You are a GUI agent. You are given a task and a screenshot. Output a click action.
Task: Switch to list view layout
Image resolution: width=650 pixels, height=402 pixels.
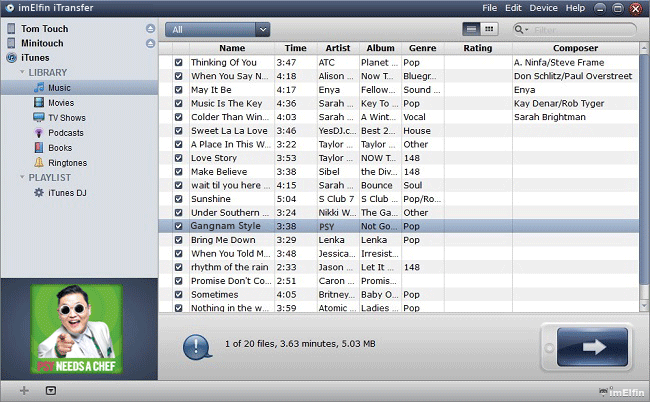click(x=473, y=30)
